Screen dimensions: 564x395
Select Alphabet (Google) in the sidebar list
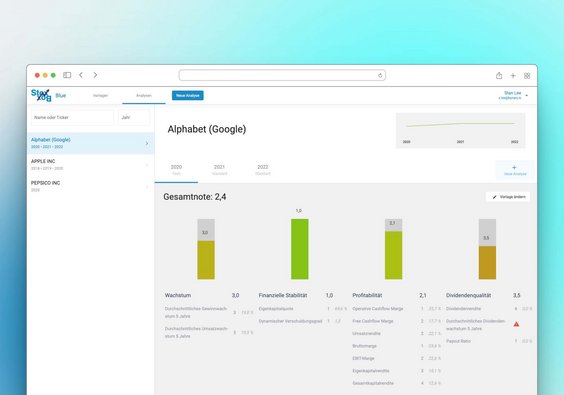[x=91, y=143]
